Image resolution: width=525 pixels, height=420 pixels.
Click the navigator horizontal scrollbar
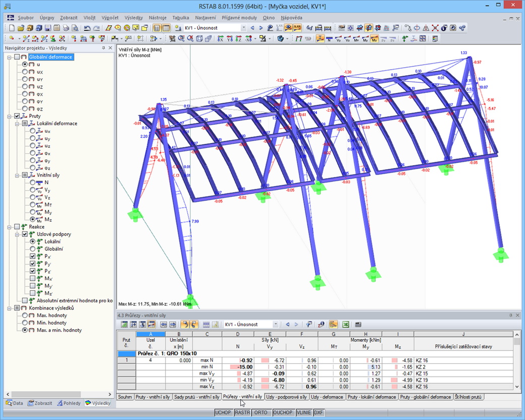(45, 394)
